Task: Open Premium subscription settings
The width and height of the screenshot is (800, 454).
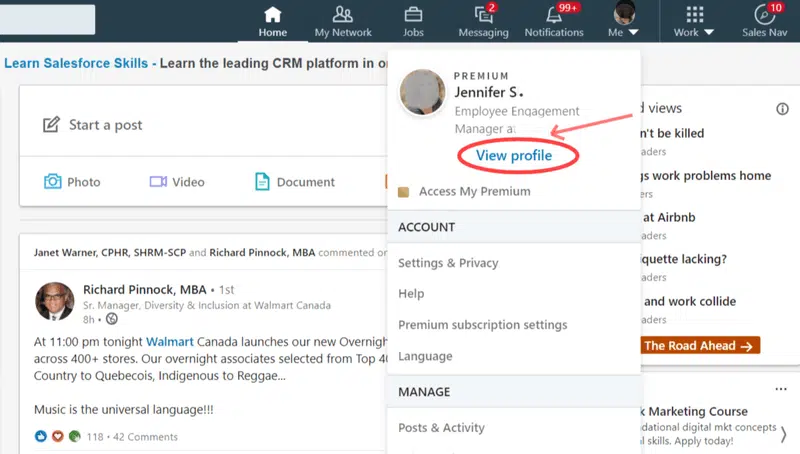Action: 483,325
